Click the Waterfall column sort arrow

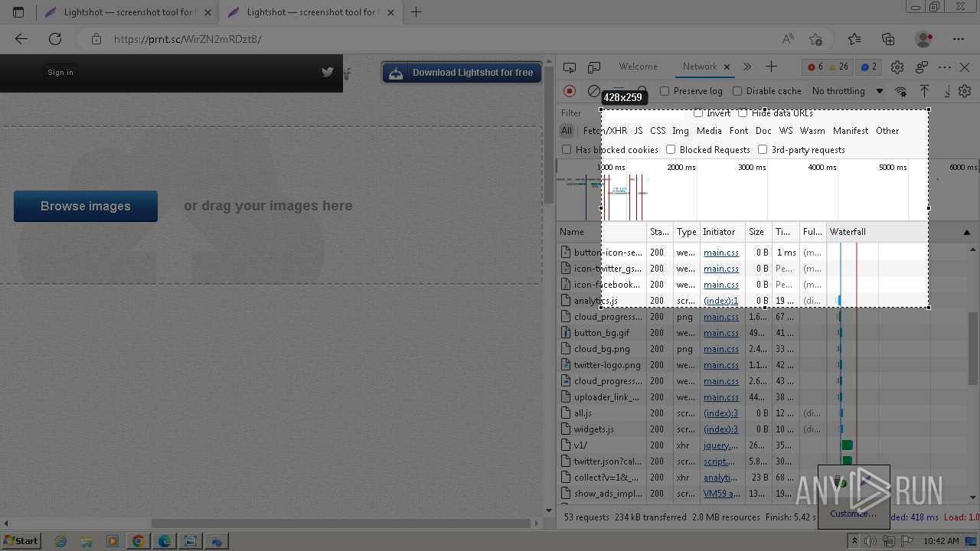[967, 232]
